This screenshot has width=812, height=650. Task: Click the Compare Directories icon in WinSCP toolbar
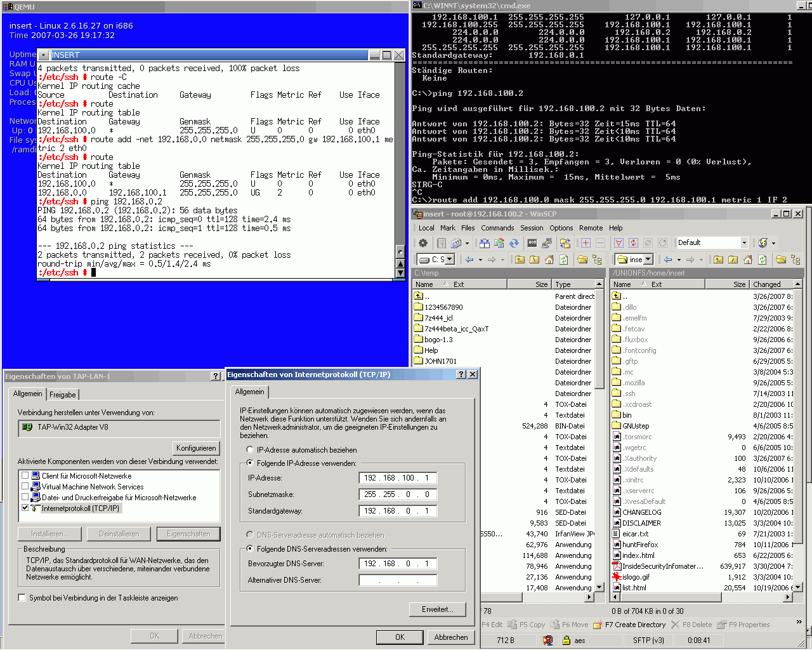[485, 242]
